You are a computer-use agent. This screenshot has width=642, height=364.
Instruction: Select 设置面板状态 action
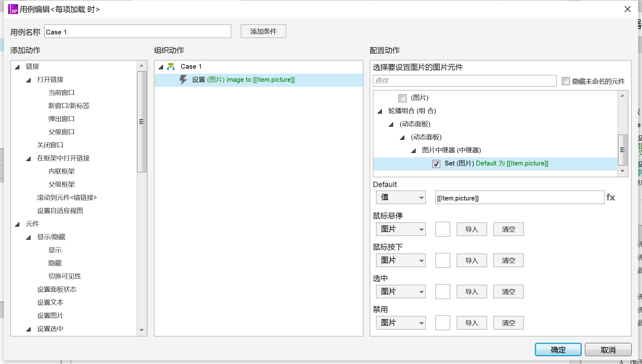(x=57, y=289)
